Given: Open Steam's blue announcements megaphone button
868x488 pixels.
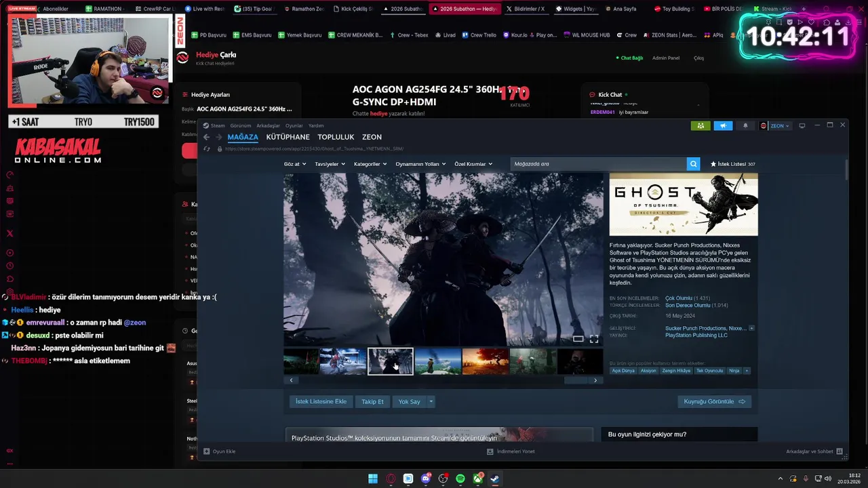Looking at the screenshot, I should click(723, 125).
